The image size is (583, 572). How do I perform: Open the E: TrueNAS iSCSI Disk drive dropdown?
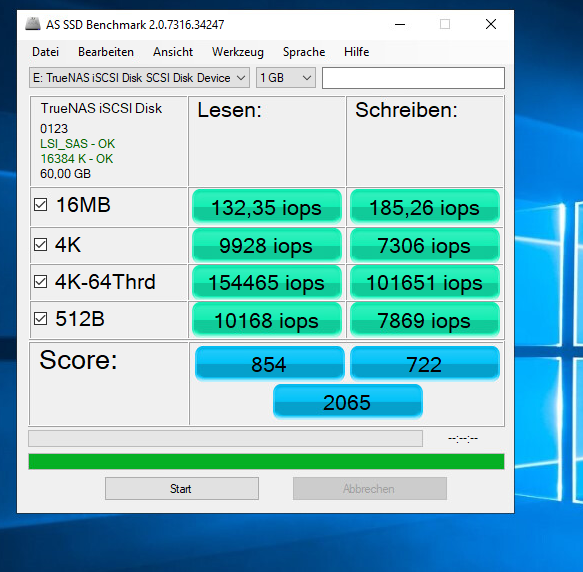tap(139, 78)
